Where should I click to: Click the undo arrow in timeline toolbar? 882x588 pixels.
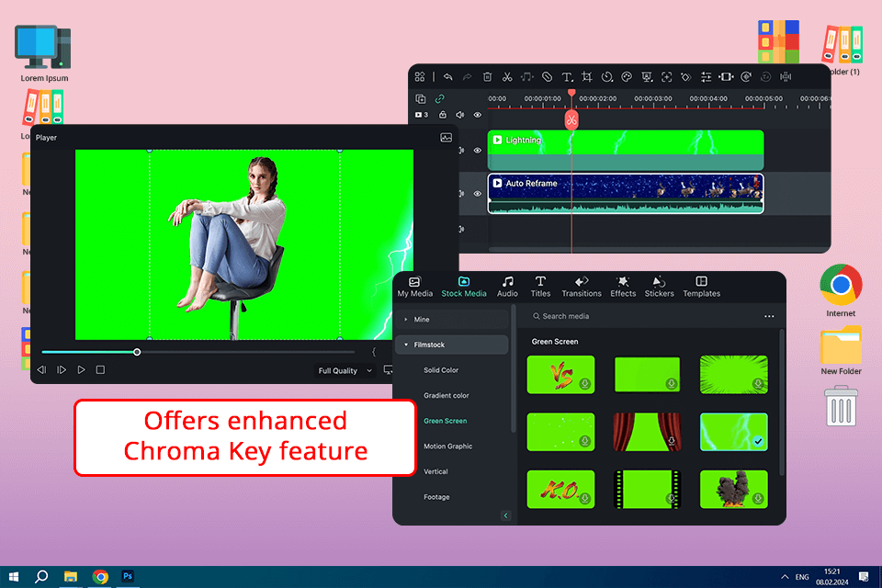coord(447,76)
